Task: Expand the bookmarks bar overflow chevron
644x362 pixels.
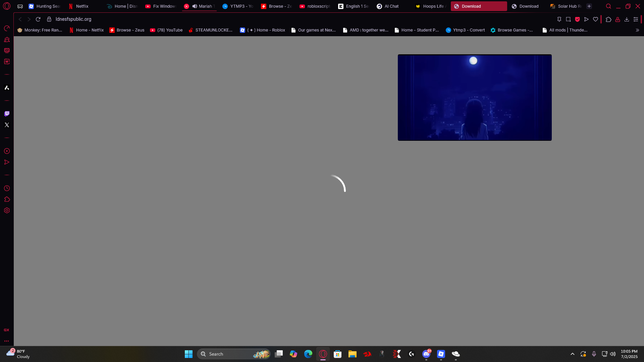Action: click(637, 30)
